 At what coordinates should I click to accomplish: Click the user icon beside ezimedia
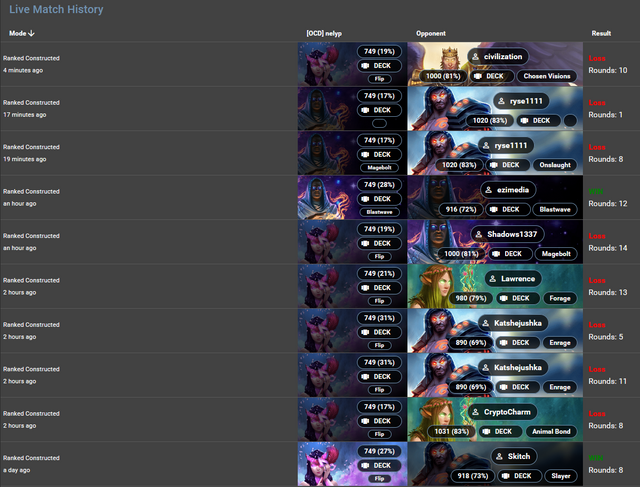click(x=488, y=190)
